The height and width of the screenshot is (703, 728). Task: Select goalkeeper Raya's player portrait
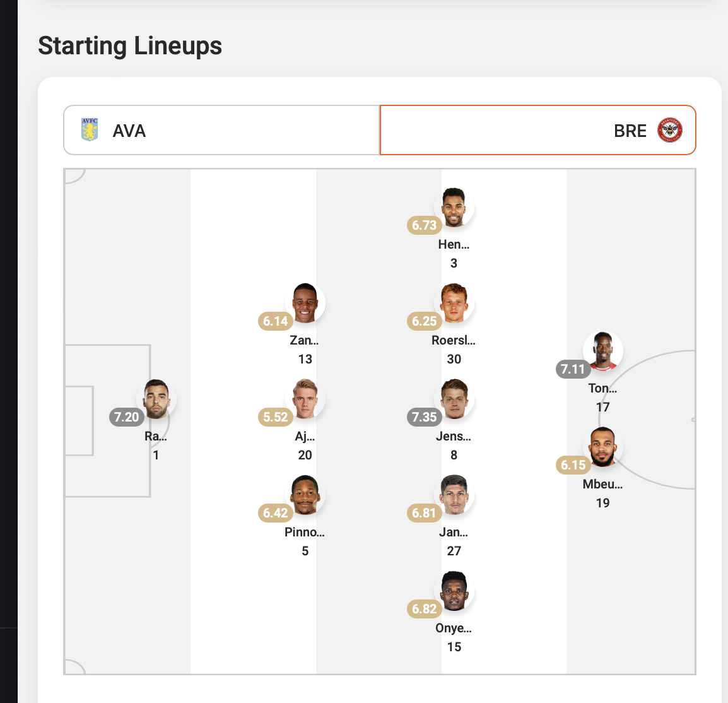(156, 399)
